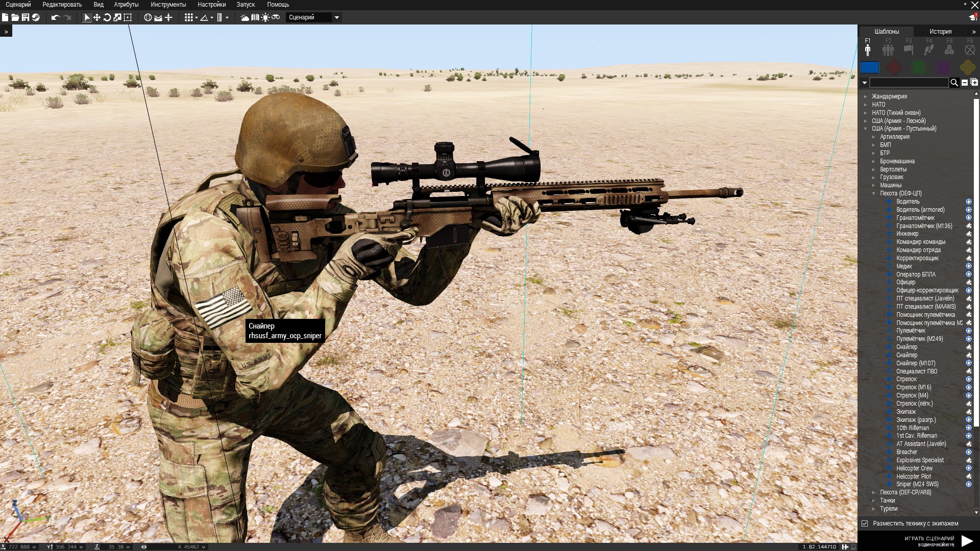Open the Инструменты menu

click(x=168, y=5)
